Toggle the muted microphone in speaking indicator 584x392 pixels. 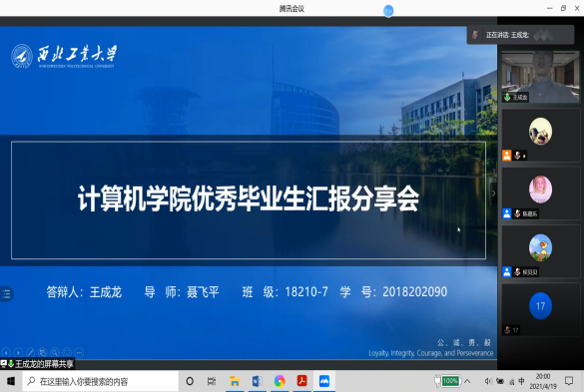coord(475,35)
